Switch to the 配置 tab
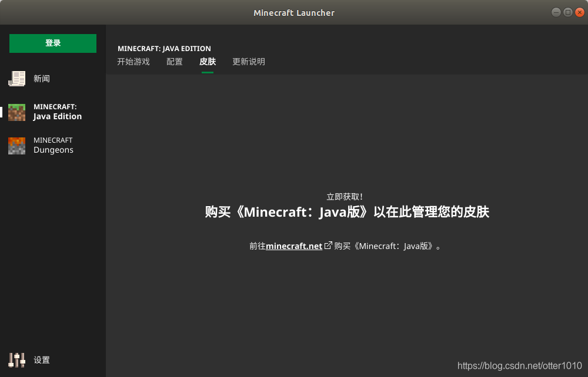The image size is (588, 377). (x=175, y=62)
